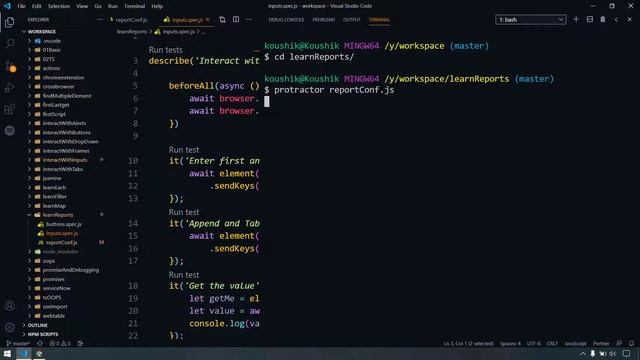The width and height of the screenshot is (640, 360).
Task: Click Chrome icon in Windows taskbar
Action: tap(39, 353)
